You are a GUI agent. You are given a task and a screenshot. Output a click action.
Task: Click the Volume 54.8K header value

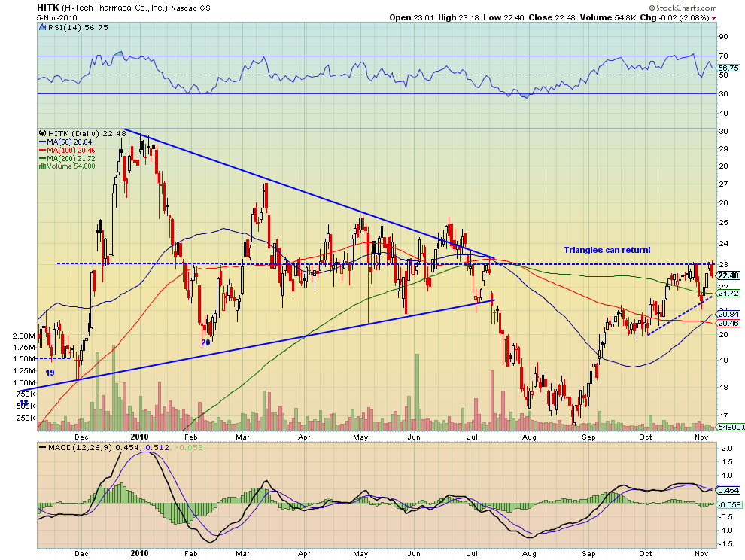pos(608,17)
